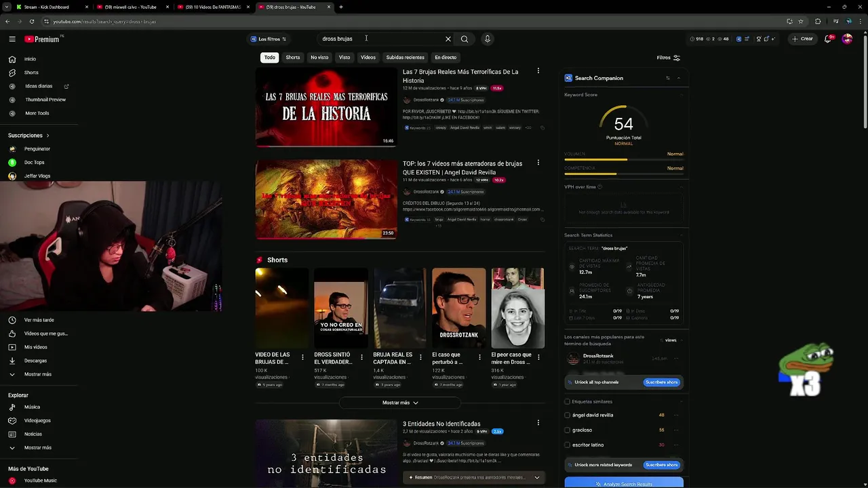The image size is (868, 488).
Task: Play the BRUJA REAL ES CAPTADA short
Action: coord(400,308)
